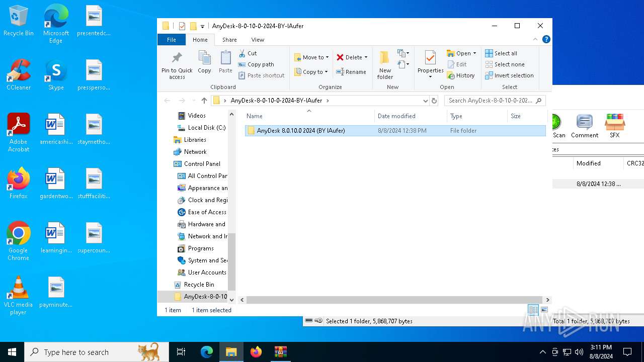Click Paste shortcut in ribbon
Image resolution: width=644 pixels, height=362 pixels.
(x=262, y=75)
